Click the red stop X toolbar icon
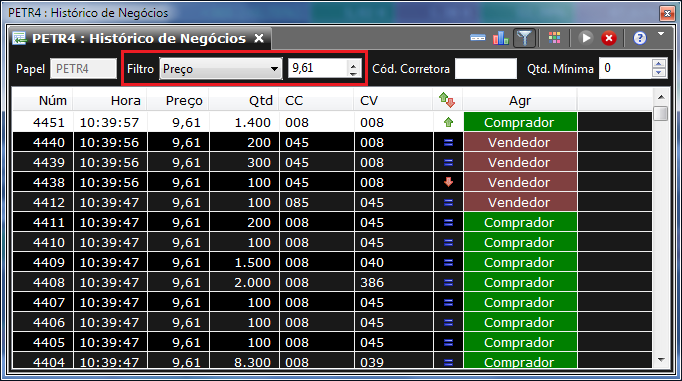Image resolution: width=682 pixels, height=381 pixels. click(609, 38)
